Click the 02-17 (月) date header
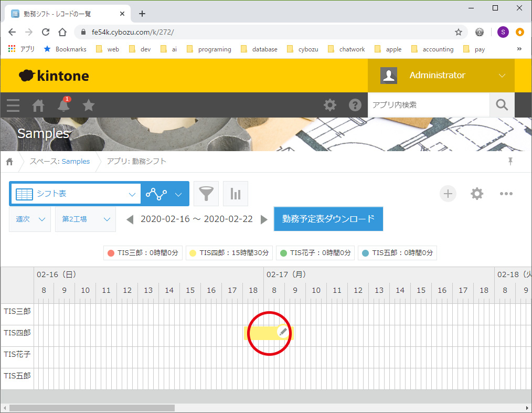 click(286, 274)
